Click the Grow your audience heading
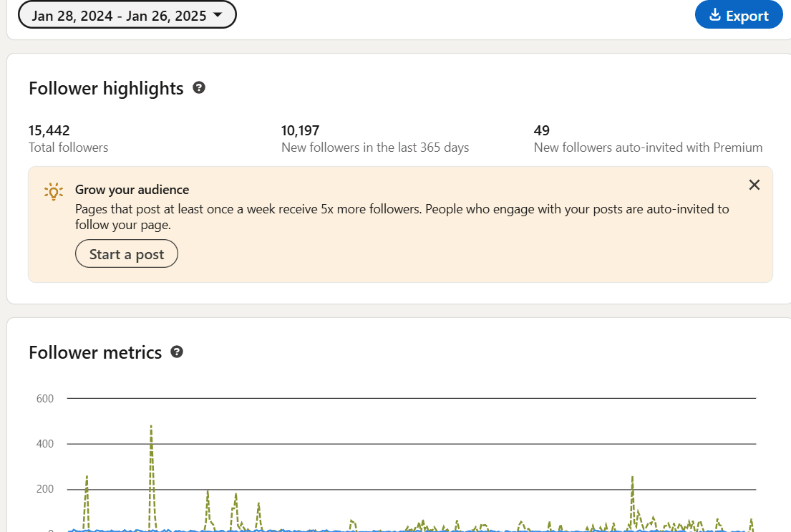 pyautogui.click(x=132, y=190)
